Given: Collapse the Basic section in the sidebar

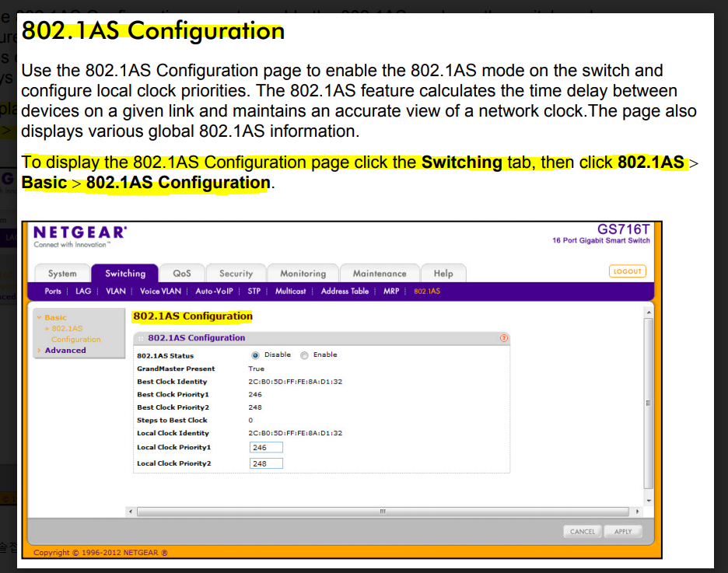Looking at the screenshot, I should pos(55,317).
